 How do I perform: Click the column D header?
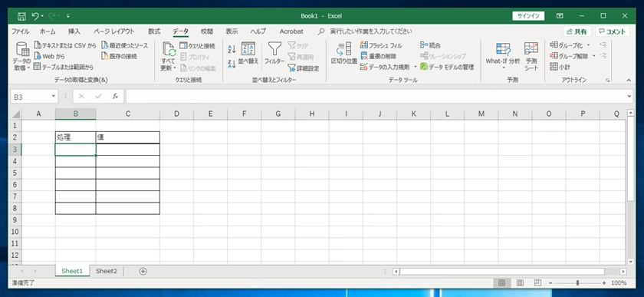176,114
